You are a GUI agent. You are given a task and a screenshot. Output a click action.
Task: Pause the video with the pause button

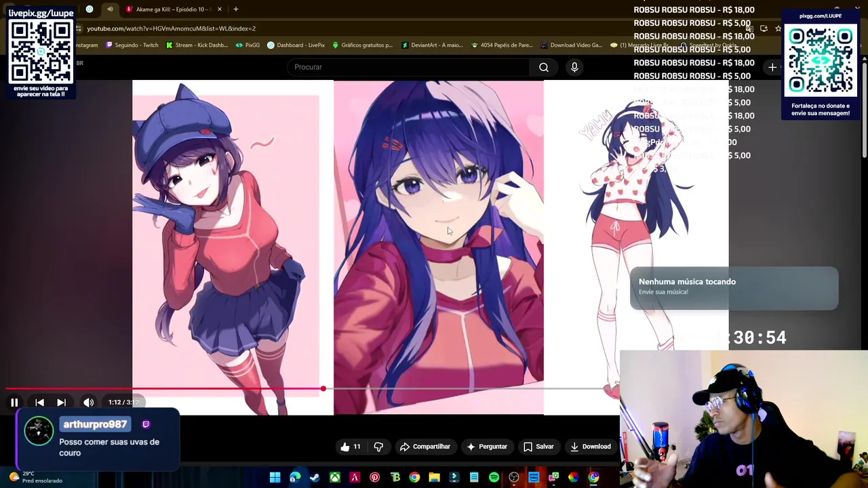click(x=14, y=403)
